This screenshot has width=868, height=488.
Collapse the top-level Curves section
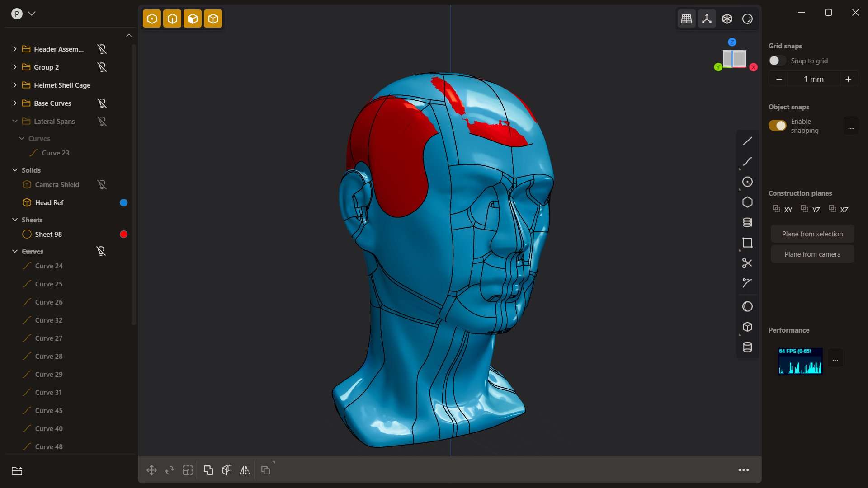14,251
